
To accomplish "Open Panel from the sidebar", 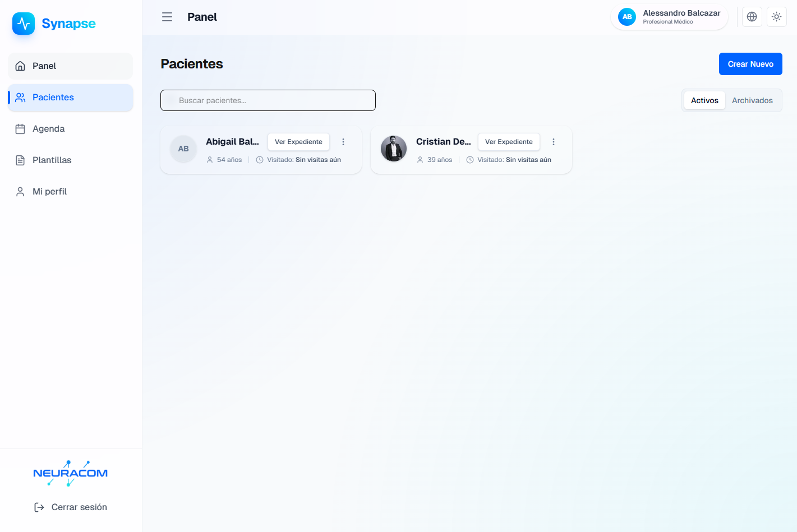I will (71, 66).
